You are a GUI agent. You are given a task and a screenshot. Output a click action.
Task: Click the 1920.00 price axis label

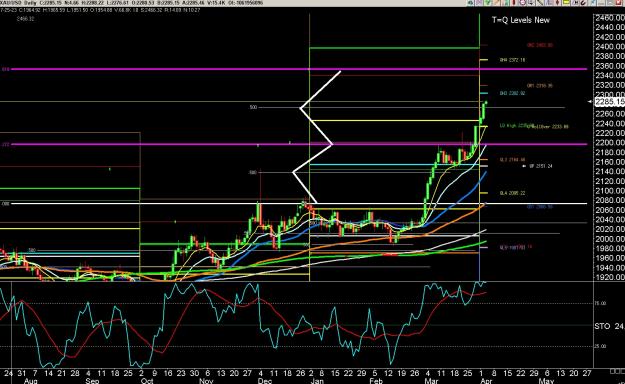click(610, 277)
